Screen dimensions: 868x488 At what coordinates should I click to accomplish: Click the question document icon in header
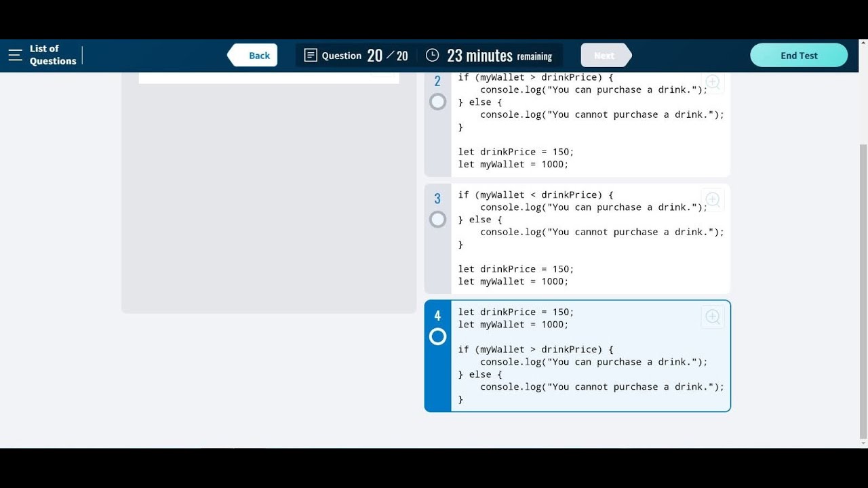[311, 56]
